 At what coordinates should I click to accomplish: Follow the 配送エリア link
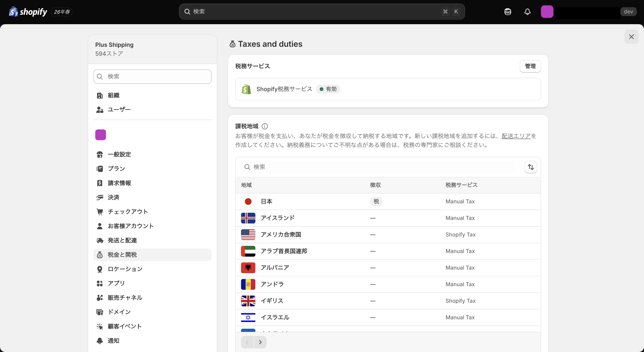pyautogui.click(x=516, y=136)
